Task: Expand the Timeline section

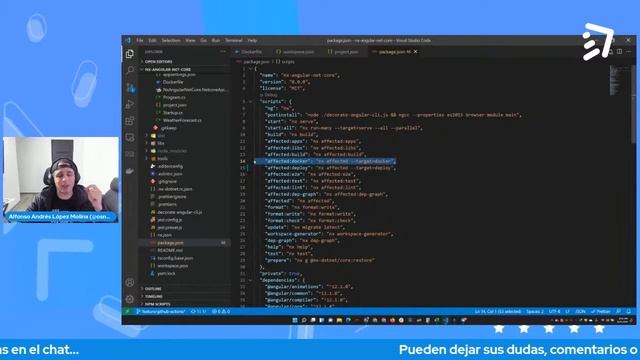Action: point(184,296)
